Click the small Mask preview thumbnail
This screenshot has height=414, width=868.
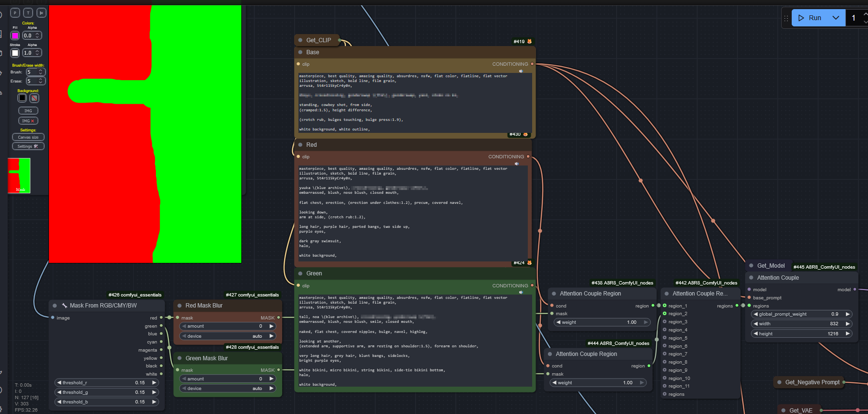[x=19, y=176]
